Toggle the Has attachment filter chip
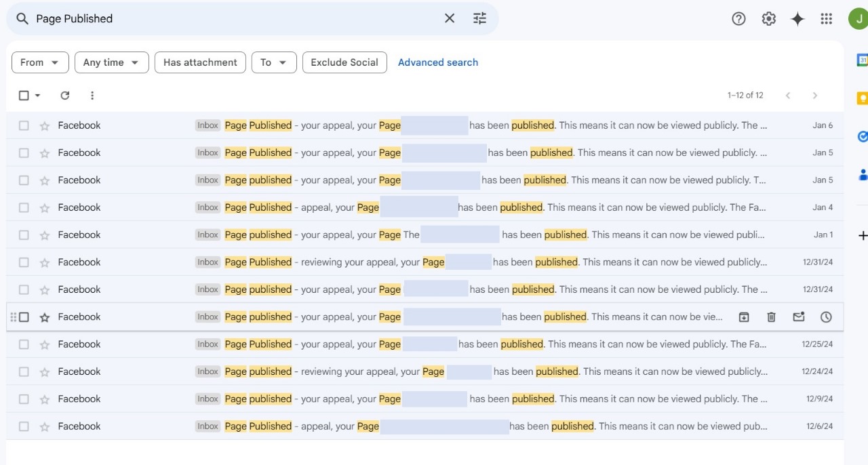This screenshot has height=465, width=868. pyautogui.click(x=200, y=62)
